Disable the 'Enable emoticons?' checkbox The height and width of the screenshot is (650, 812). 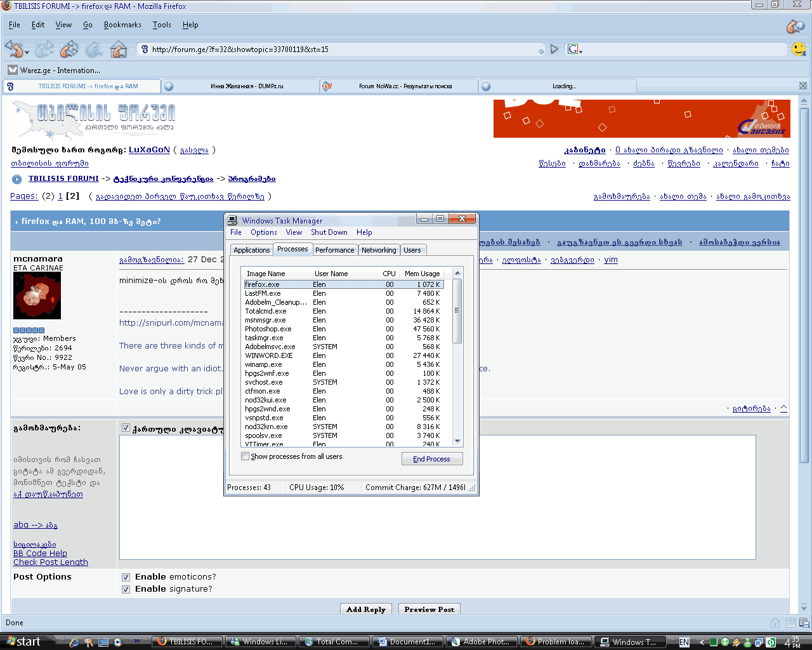pyautogui.click(x=126, y=577)
